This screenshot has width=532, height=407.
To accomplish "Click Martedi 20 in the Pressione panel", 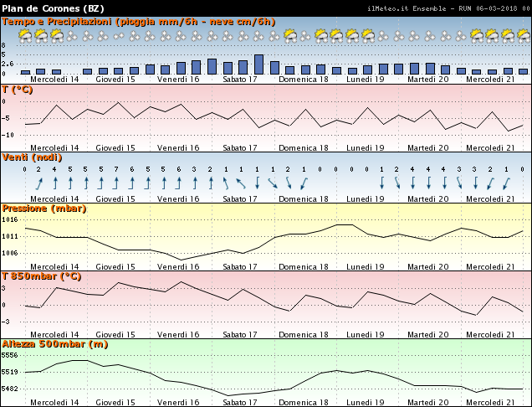I will [x=427, y=266].
